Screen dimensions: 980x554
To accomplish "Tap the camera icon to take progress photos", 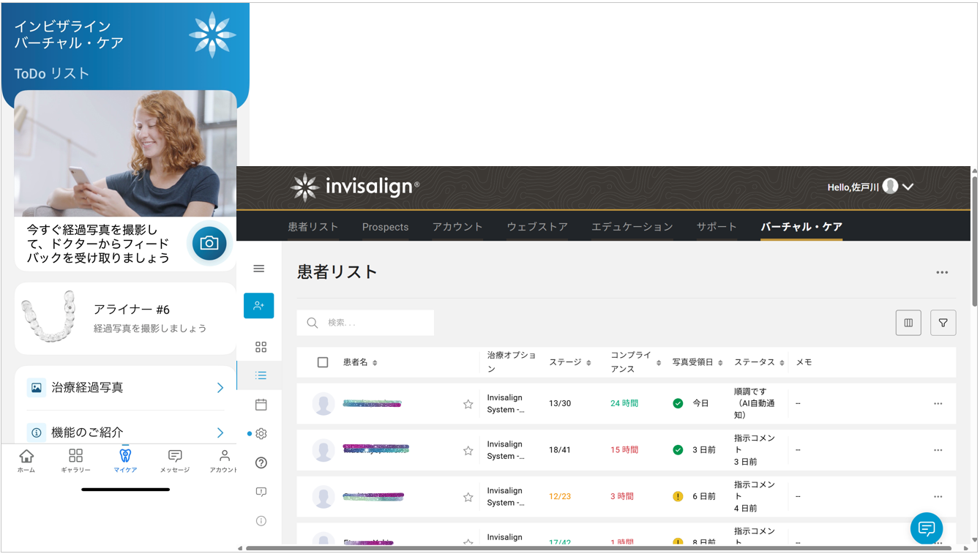I will [209, 243].
